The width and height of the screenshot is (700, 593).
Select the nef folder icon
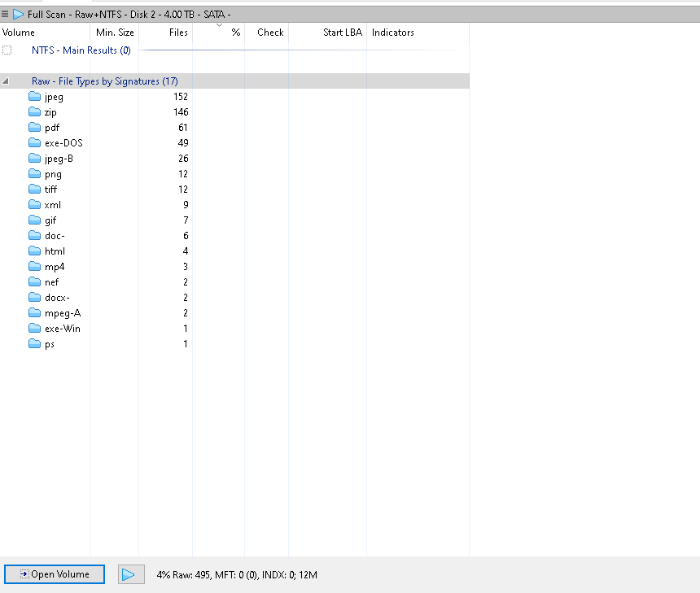coord(34,282)
